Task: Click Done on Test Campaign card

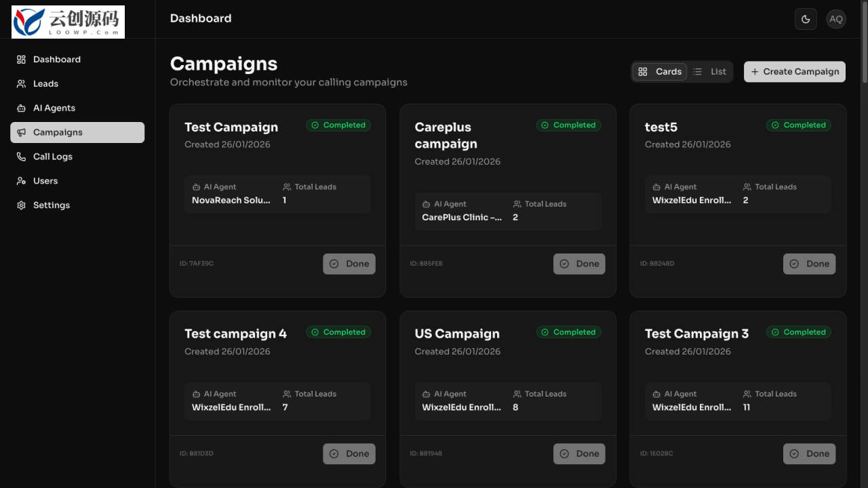Action: coord(349,264)
